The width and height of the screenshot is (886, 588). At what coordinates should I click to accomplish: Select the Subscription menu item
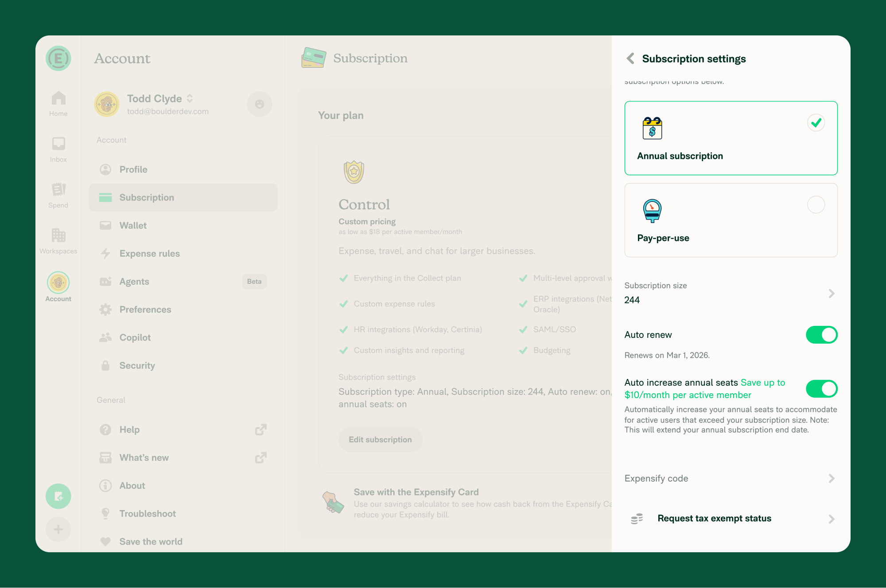click(183, 197)
